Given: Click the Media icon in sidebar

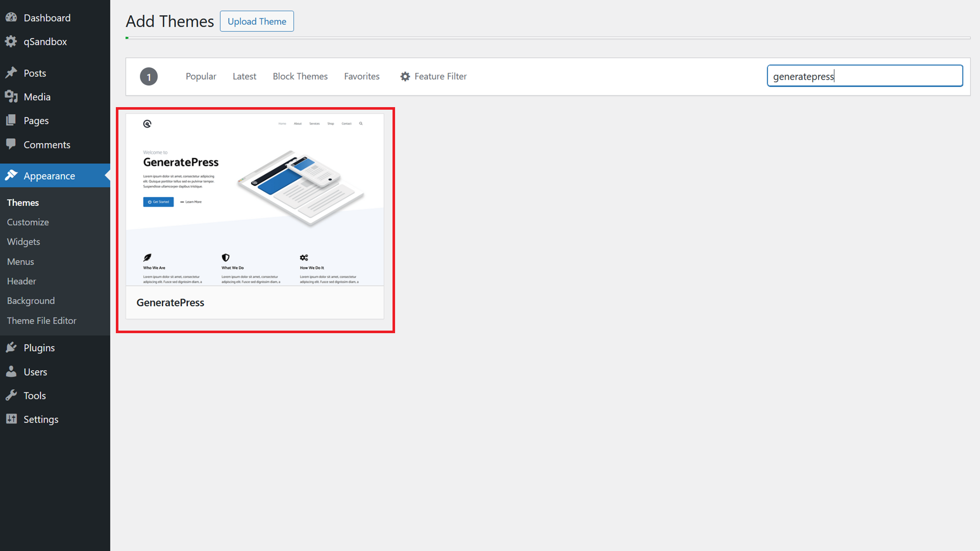Looking at the screenshot, I should 11,96.
